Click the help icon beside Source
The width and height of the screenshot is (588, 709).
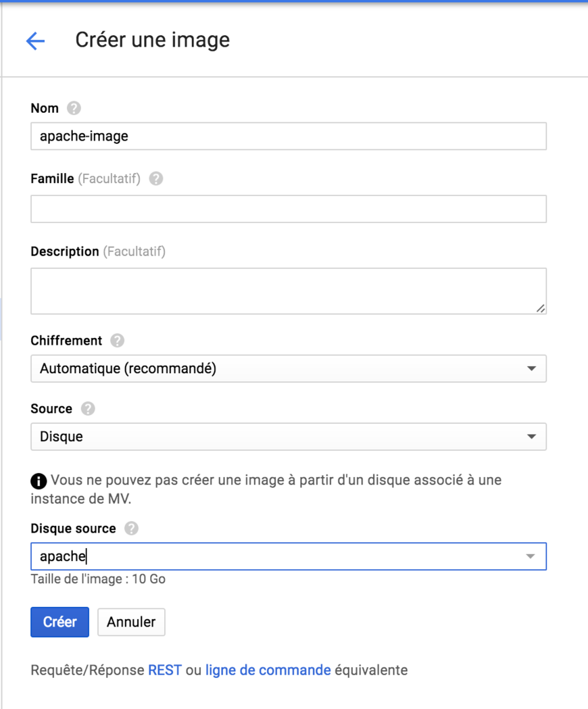(x=89, y=408)
